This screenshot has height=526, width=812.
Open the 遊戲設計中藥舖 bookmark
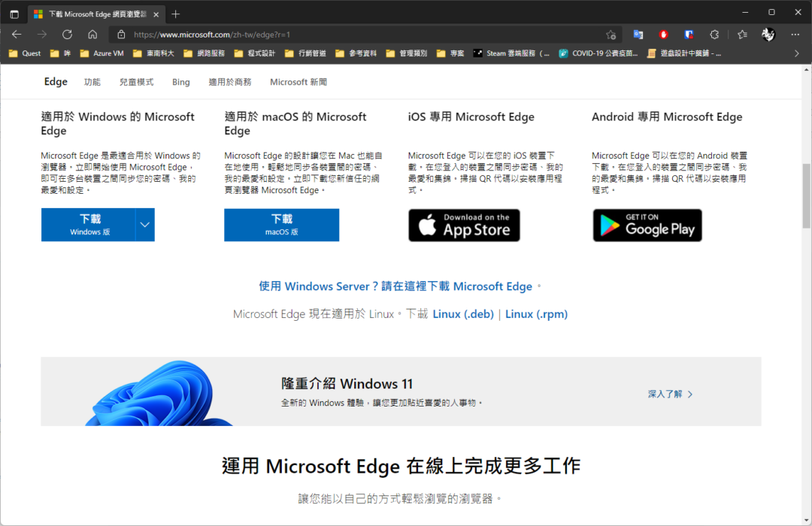685,53
